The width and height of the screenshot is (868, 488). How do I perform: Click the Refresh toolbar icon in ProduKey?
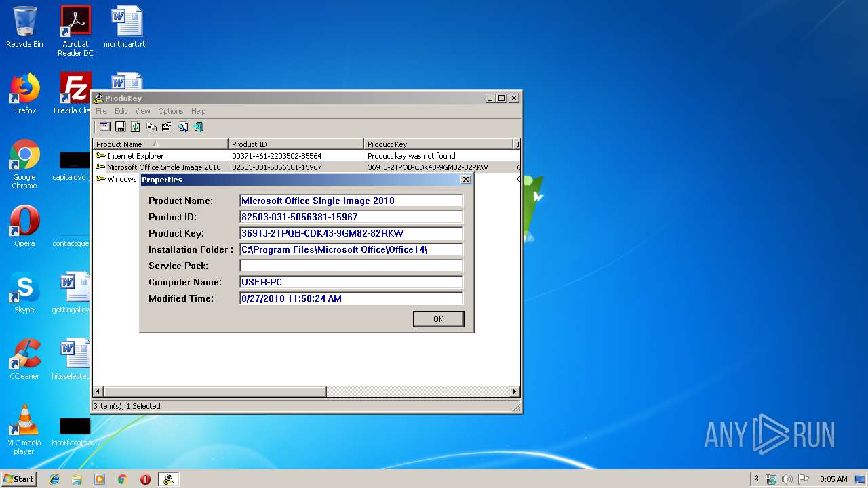pyautogui.click(x=136, y=127)
